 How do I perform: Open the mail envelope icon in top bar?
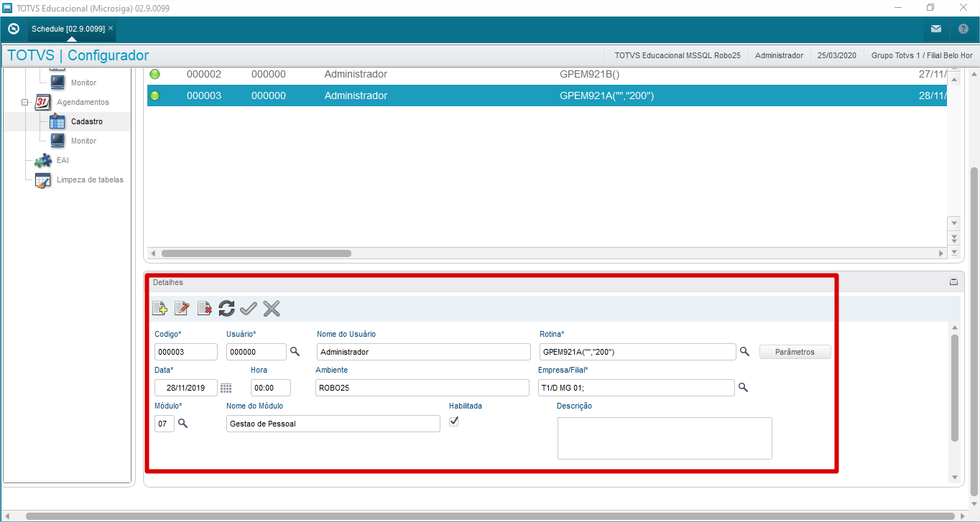pyautogui.click(x=936, y=29)
